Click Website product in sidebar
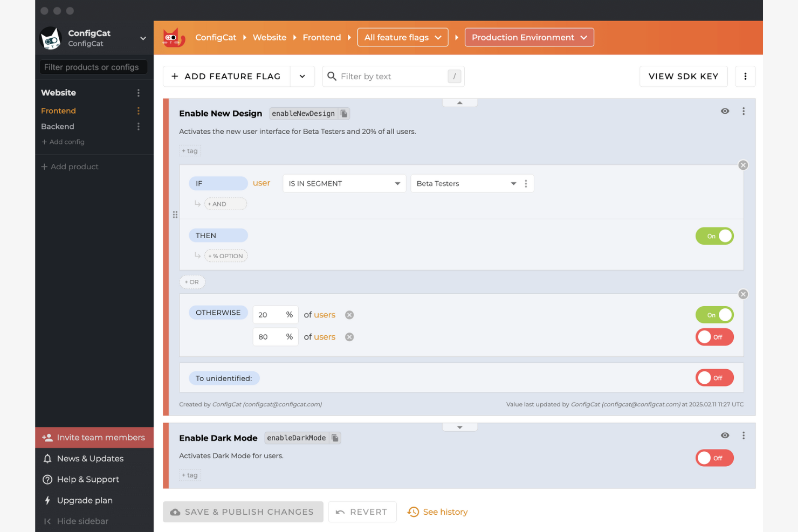The image size is (798, 532). [x=58, y=93]
